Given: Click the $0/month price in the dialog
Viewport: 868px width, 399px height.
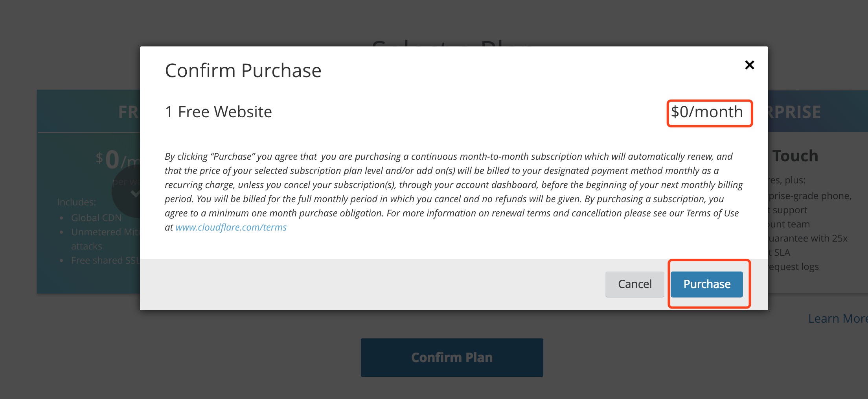Looking at the screenshot, I should (x=707, y=112).
